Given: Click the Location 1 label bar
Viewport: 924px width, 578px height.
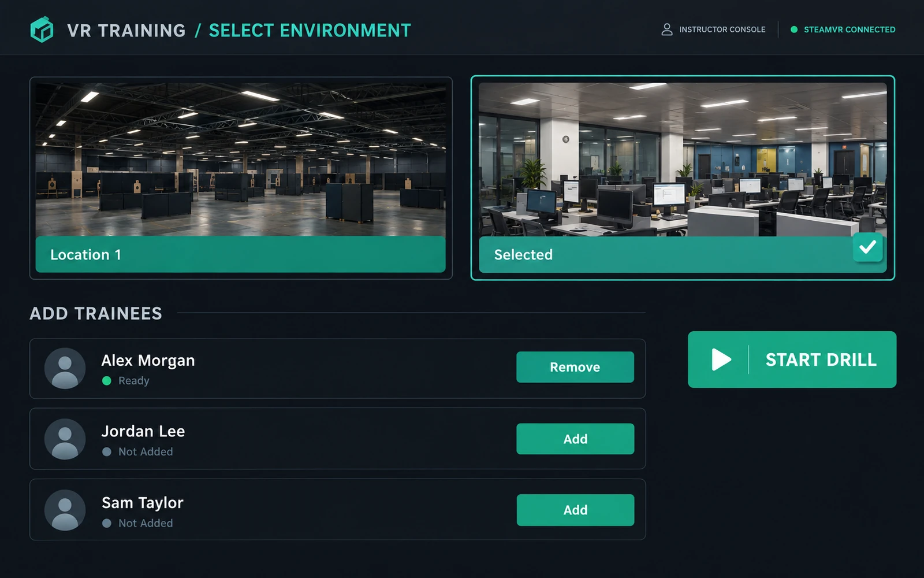Looking at the screenshot, I should point(240,254).
